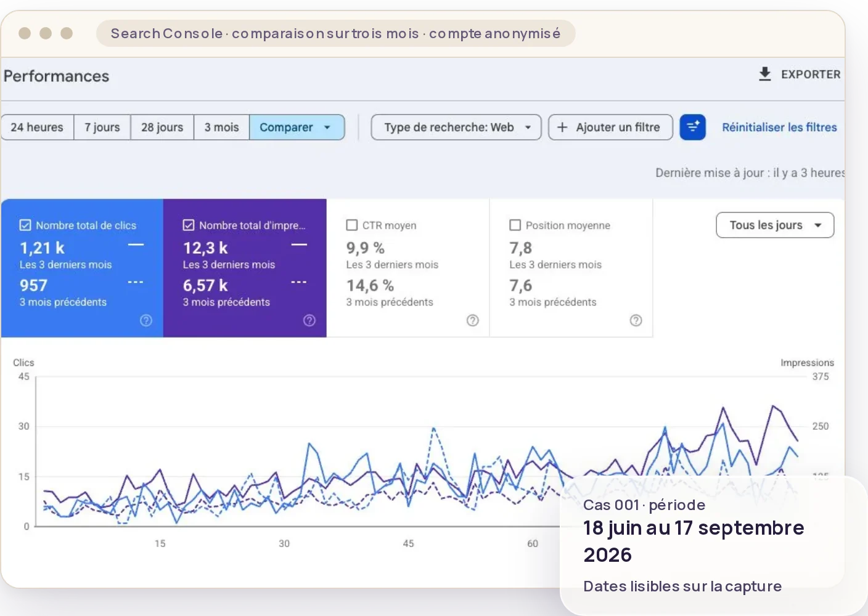
Task: Click the 12,3 k impressions value
Action: click(205, 248)
